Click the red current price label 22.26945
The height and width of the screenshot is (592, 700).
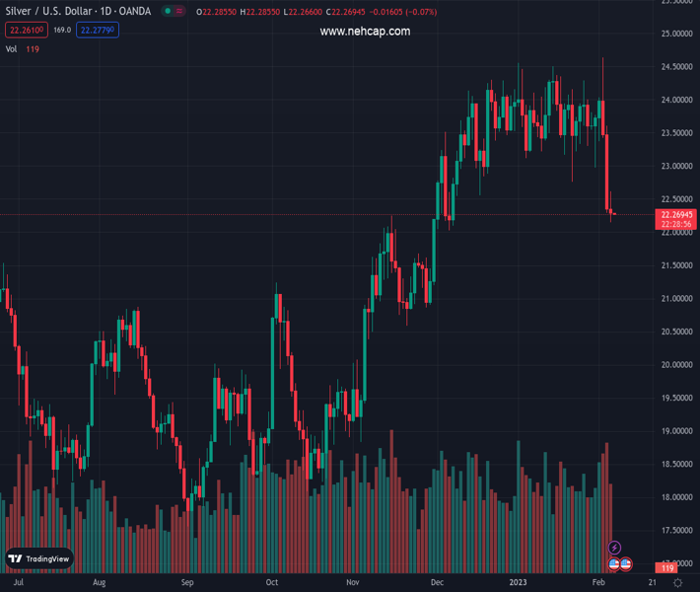[677, 214]
